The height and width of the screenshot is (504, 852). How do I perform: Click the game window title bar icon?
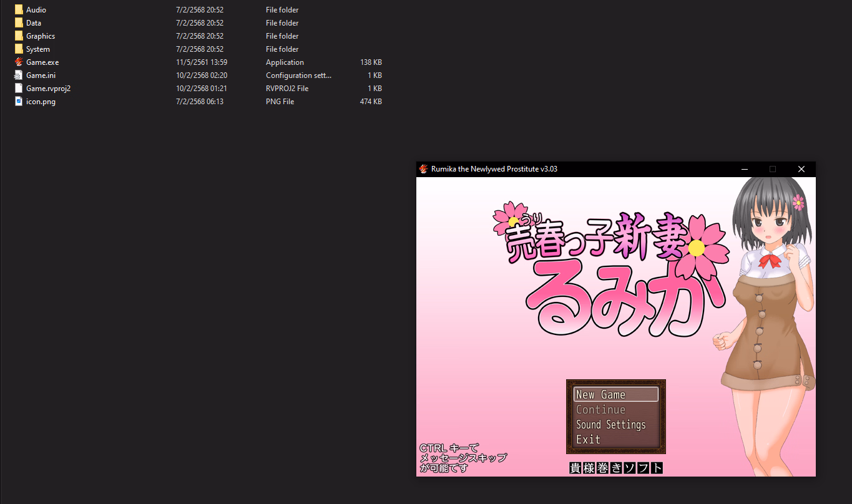click(x=424, y=169)
